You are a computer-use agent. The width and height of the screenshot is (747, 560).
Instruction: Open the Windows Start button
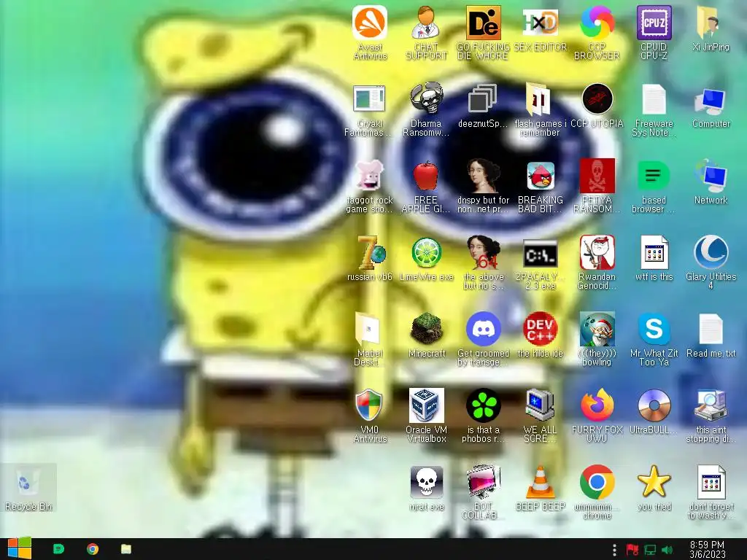[x=19, y=548]
